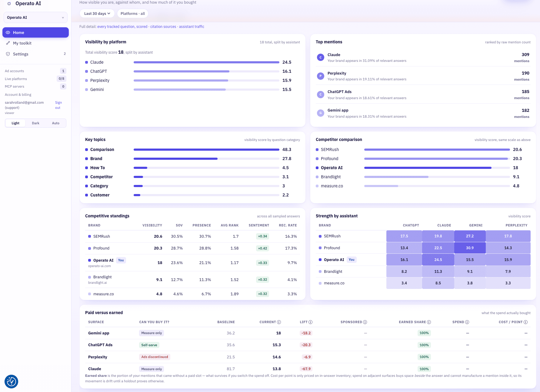
Task: Open the assistant traffic link
Action: [192, 27]
